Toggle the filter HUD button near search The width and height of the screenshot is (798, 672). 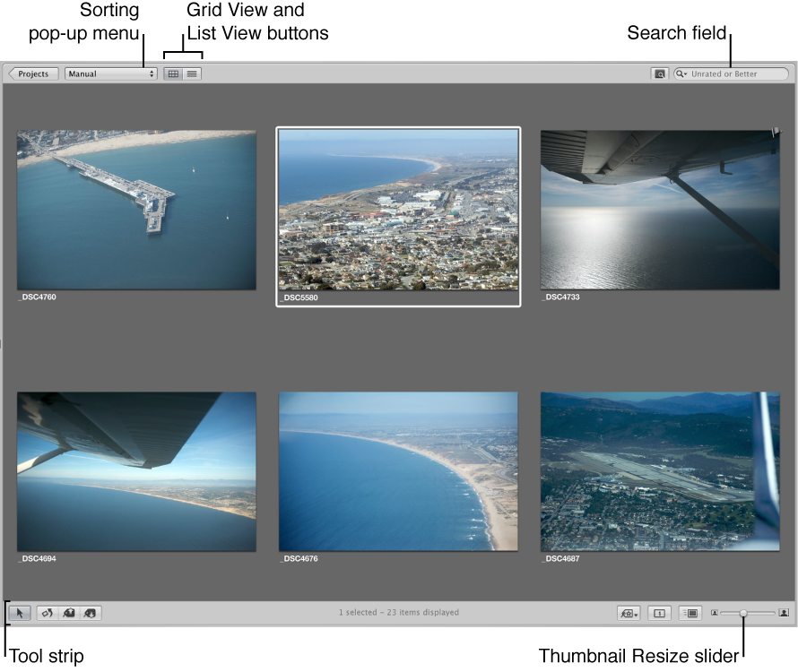click(661, 73)
